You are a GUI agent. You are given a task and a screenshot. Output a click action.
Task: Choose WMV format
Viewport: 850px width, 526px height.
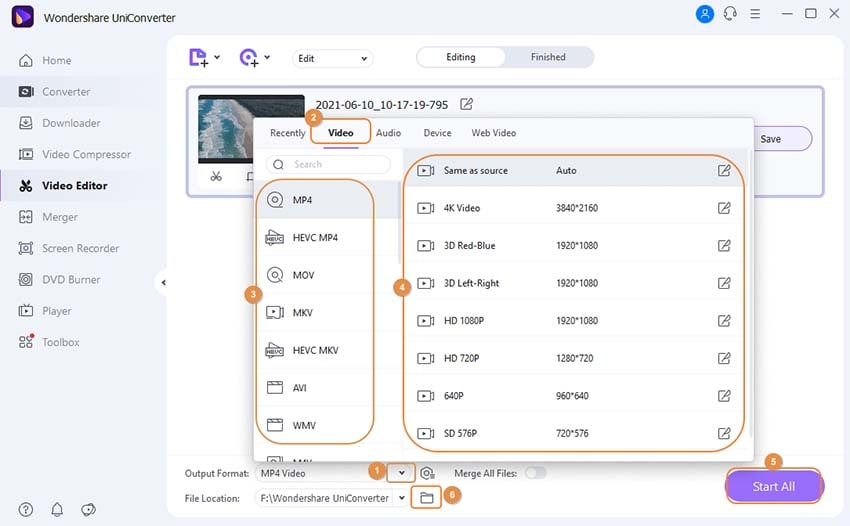coord(327,425)
